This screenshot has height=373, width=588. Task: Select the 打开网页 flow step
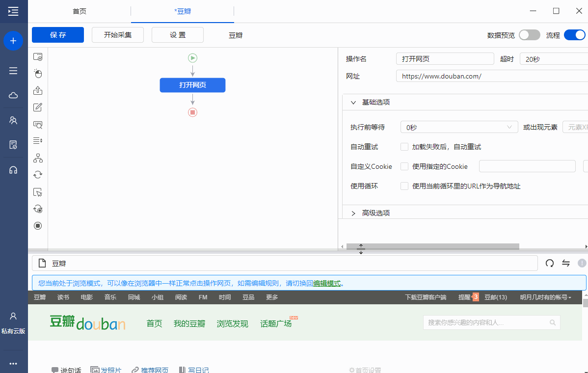pyautogui.click(x=192, y=85)
